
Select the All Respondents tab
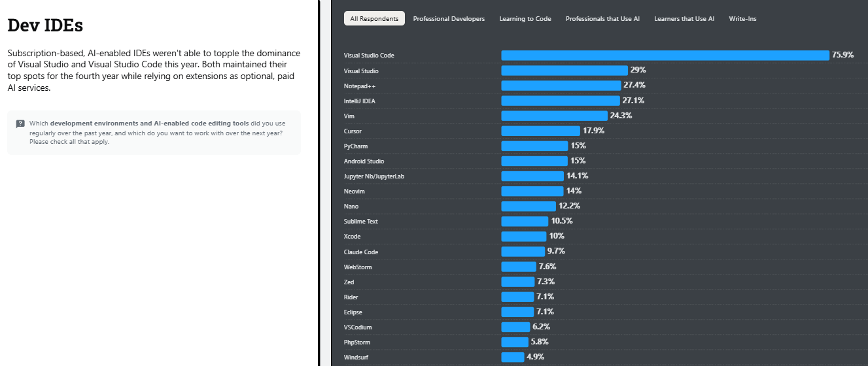click(374, 19)
